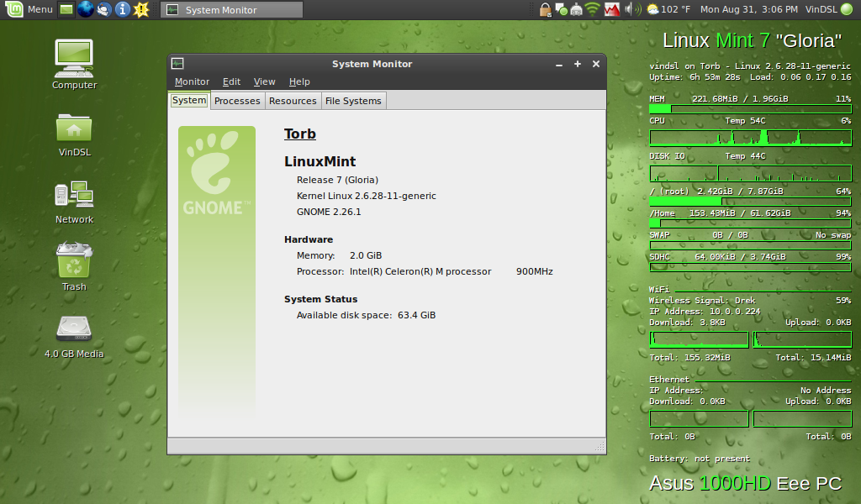Click the red graph monitor applet
This screenshot has height=504, width=861.
point(612,9)
